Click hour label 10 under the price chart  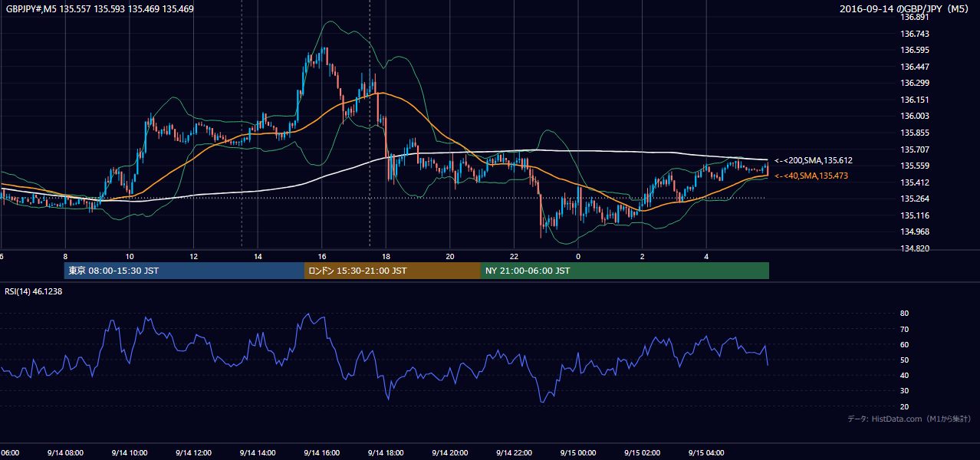(130, 256)
